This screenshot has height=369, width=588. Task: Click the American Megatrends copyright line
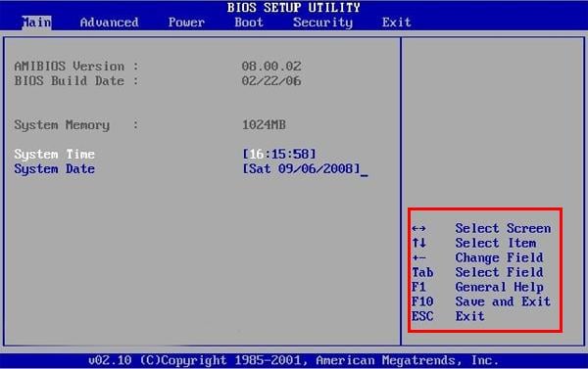click(x=294, y=360)
